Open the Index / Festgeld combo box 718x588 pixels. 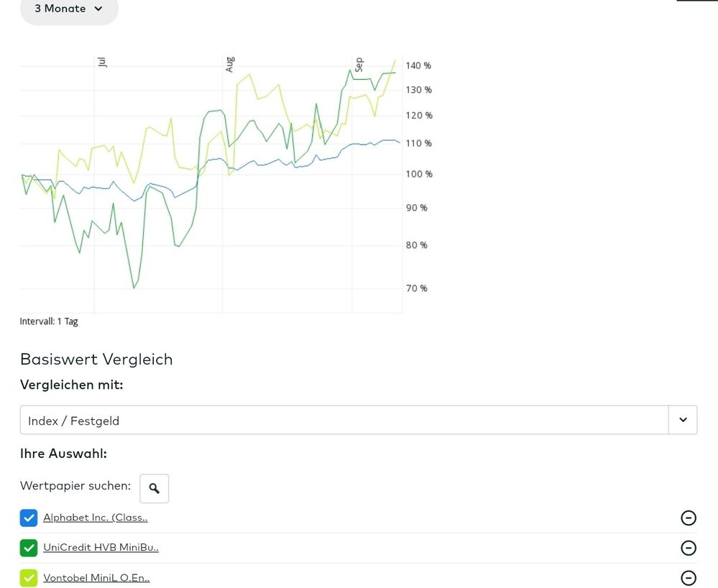[x=344, y=421]
